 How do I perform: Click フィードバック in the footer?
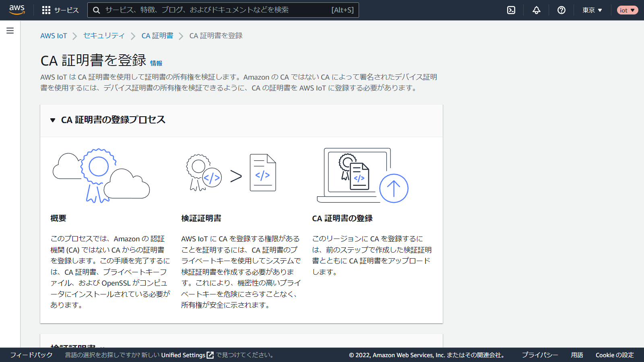tap(31, 355)
